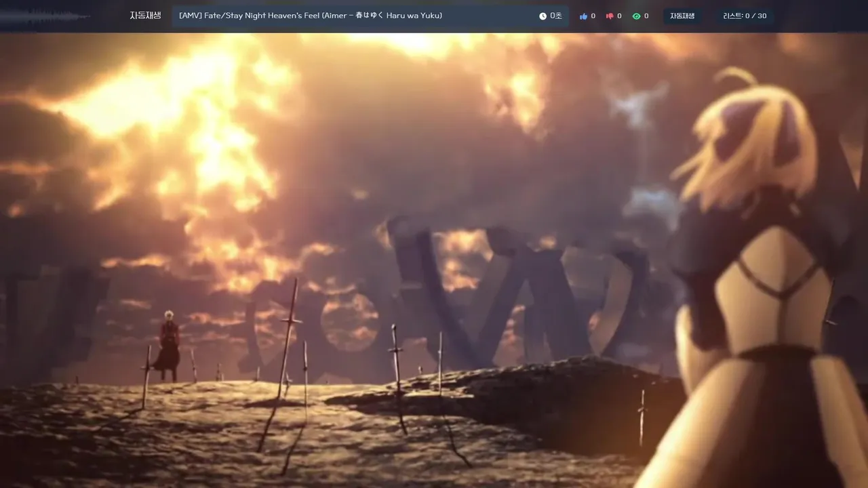The height and width of the screenshot is (488, 868).
Task: Click the video frame to play
Action: (x=434, y=260)
